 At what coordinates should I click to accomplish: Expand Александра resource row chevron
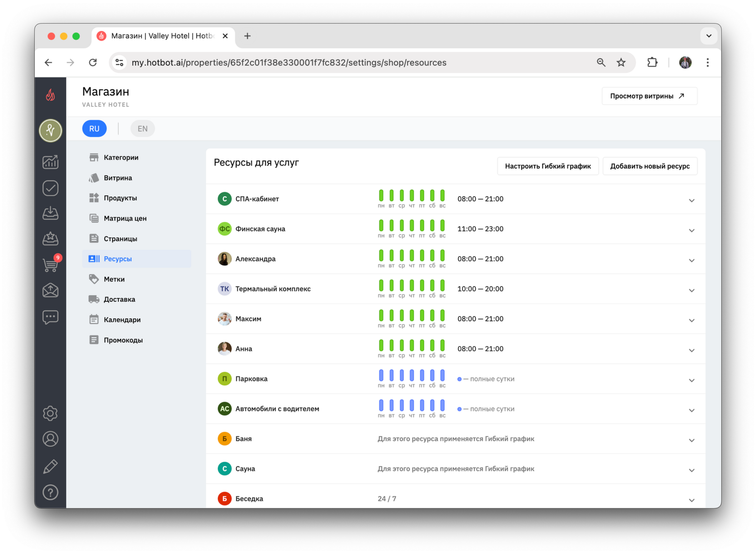692,260
